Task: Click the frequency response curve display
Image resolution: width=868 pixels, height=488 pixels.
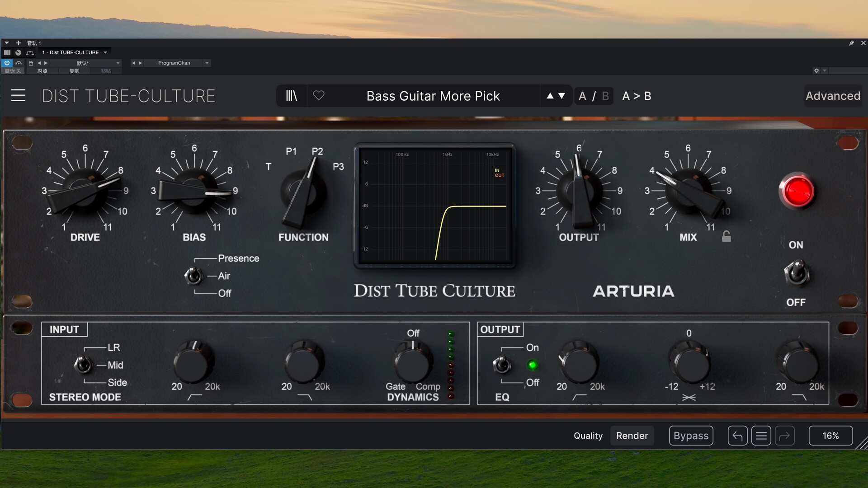Action: (434, 206)
